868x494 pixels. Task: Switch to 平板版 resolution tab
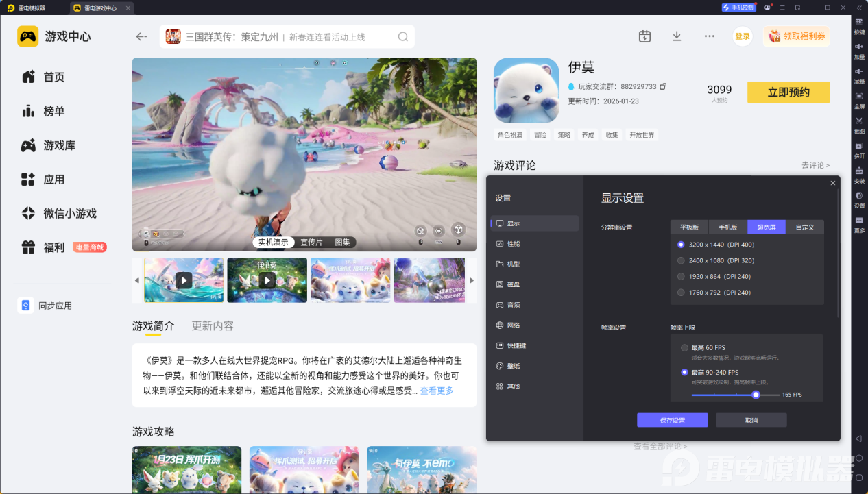click(689, 227)
